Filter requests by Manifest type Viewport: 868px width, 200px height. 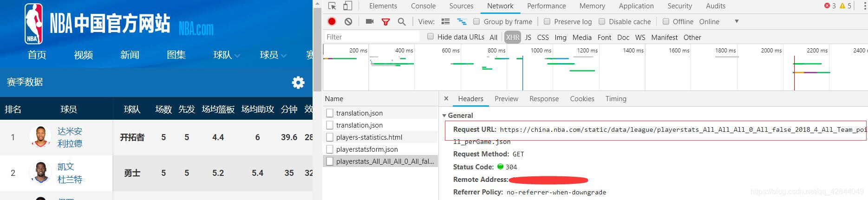664,37
